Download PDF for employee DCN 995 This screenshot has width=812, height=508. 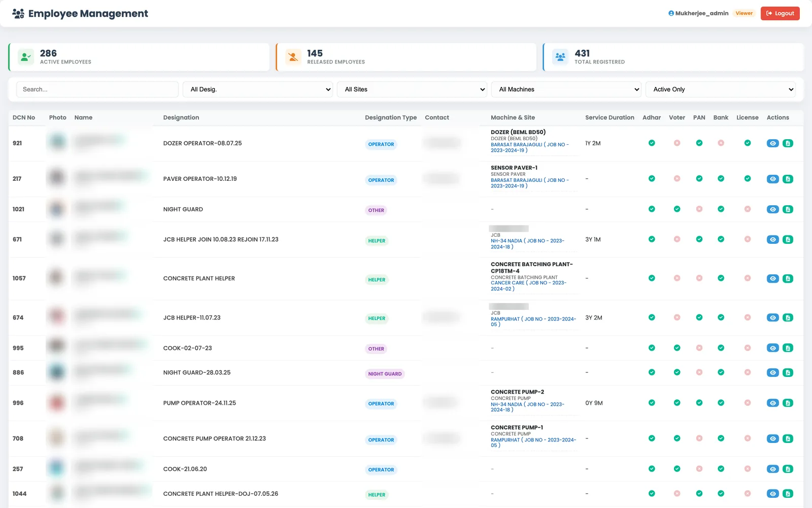tap(788, 348)
